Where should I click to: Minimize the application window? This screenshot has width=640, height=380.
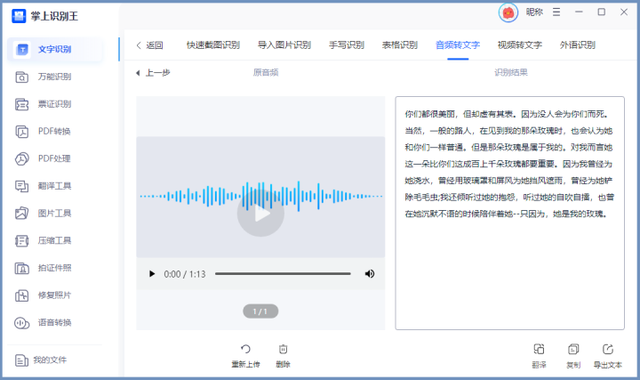(x=579, y=12)
